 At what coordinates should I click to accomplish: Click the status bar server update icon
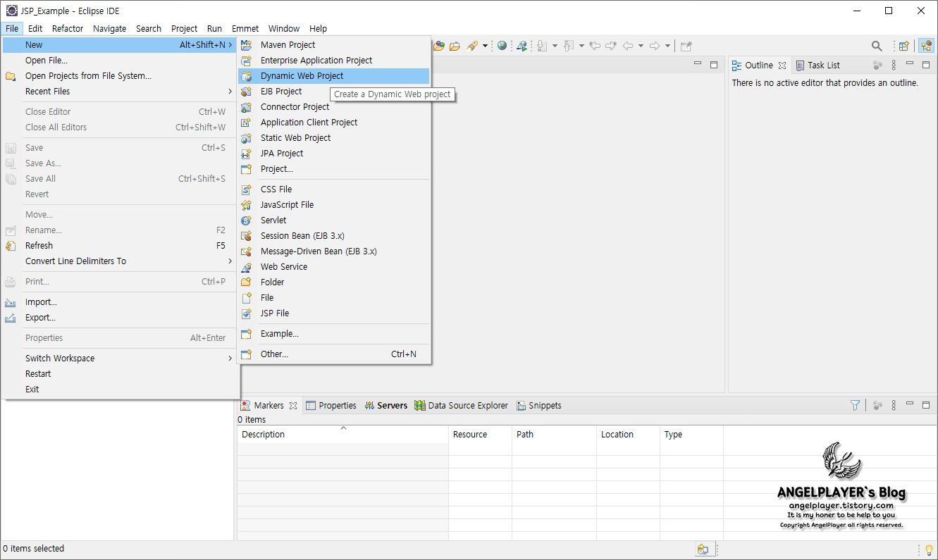click(703, 549)
